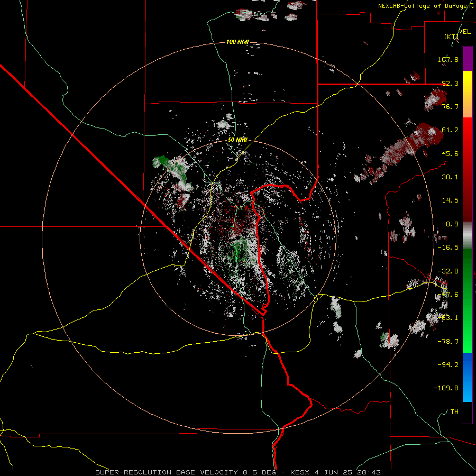This screenshot has height=476, width=476.
Task: Click the 45.6 velocity scale value
Action: coord(450,153)
